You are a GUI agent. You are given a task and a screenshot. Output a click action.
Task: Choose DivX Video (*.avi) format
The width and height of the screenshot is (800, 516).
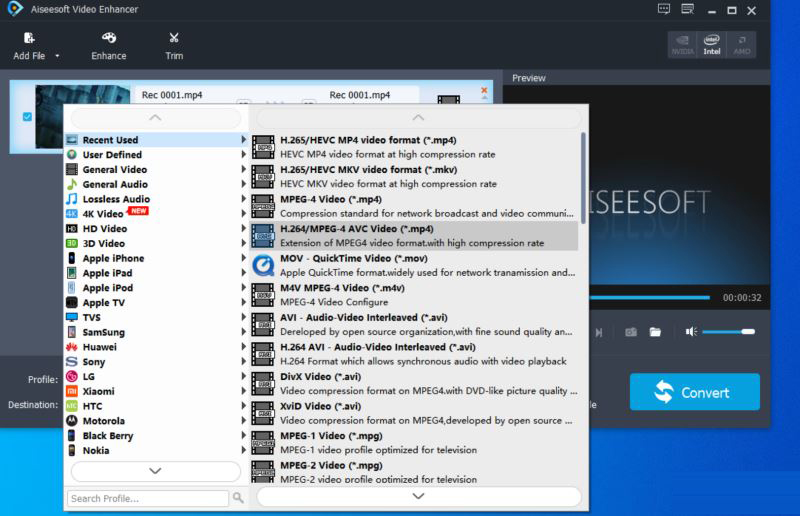(414, 384)
